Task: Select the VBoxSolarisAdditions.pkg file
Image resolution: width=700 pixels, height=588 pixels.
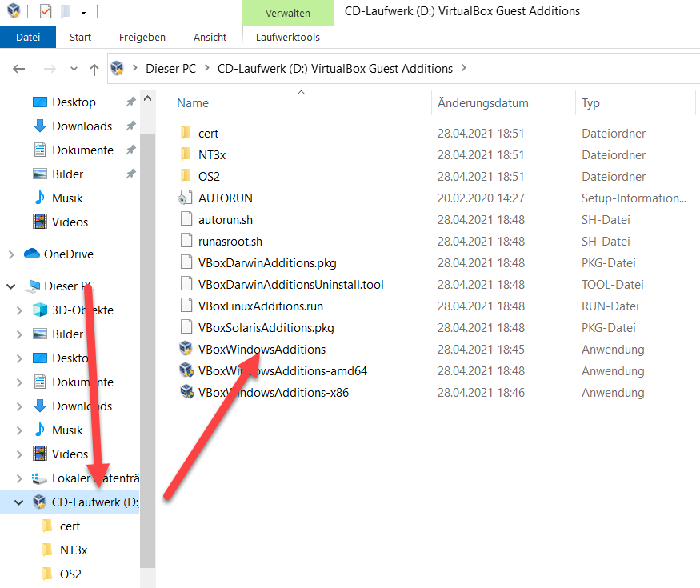Action: [266, 328]
